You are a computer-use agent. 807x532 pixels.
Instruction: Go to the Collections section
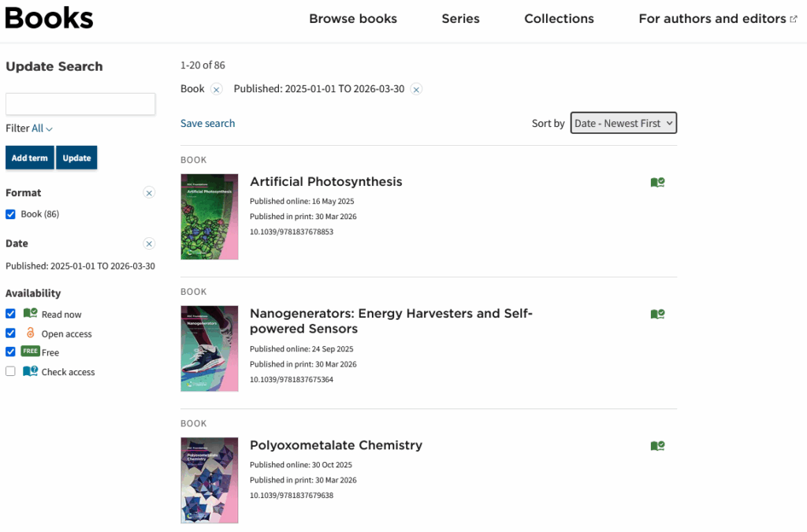pyautogui.click(x=559, y=18)
